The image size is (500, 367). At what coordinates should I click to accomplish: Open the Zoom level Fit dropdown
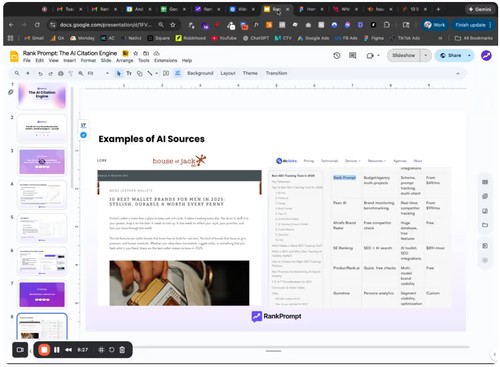(98, 73)
